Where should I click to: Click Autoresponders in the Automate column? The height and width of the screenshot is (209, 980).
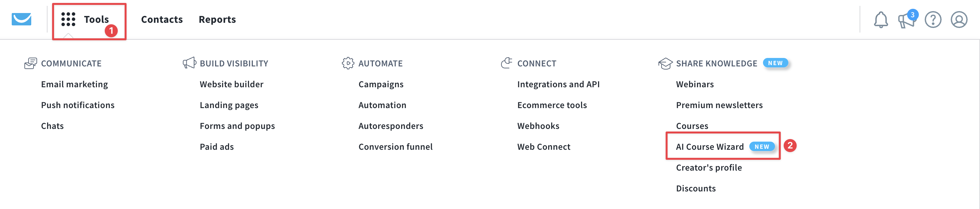pyautogui.click(x=391, y=126)
